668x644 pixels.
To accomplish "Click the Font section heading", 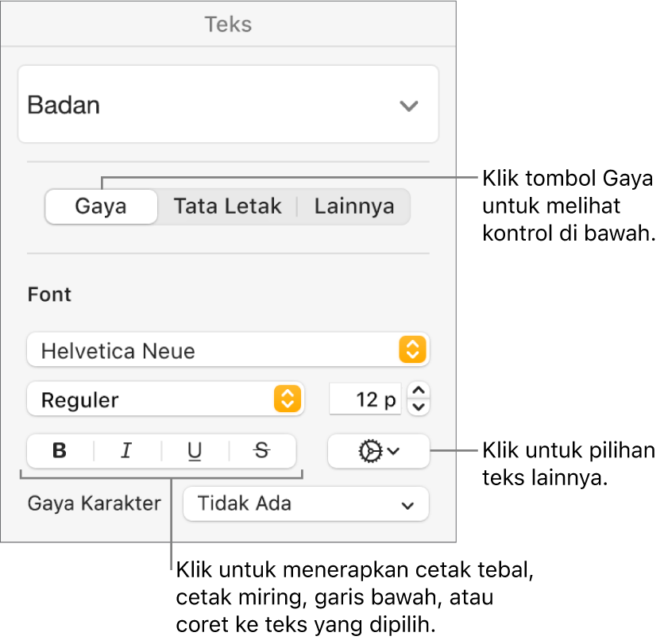I will pos(49,295).
